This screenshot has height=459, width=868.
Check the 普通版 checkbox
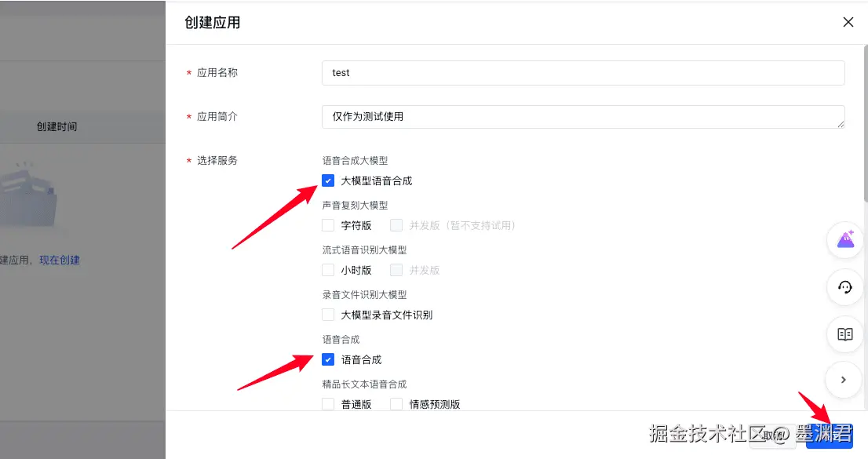[328, 404]
